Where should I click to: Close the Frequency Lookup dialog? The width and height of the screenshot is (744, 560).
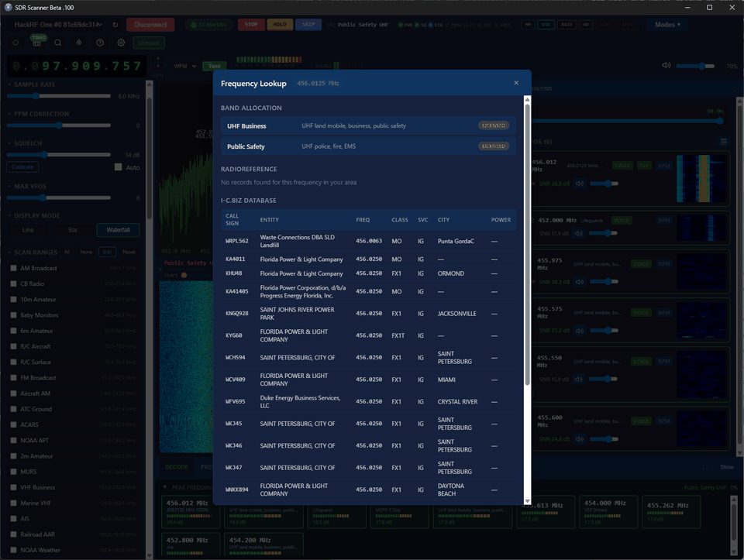(x=516, y=83)
